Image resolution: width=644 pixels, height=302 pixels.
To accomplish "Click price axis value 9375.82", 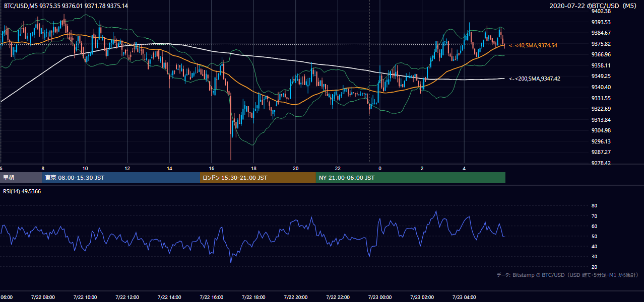I will click(601, 44).
